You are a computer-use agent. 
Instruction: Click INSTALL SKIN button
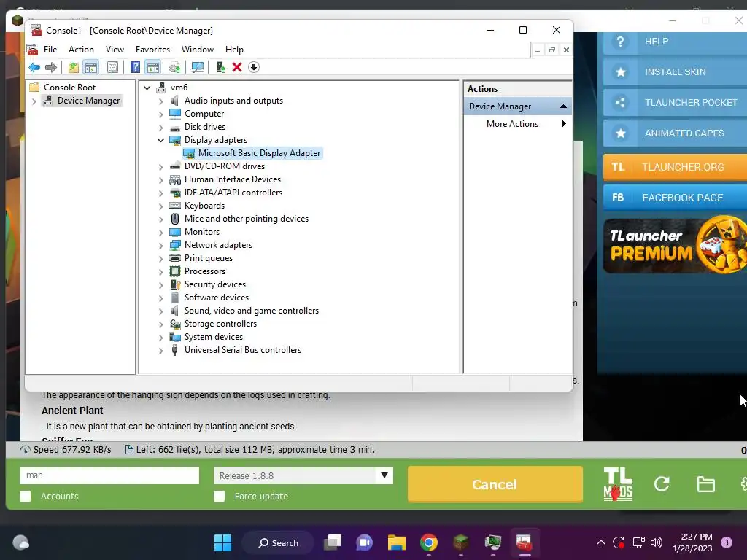[675, 72]
